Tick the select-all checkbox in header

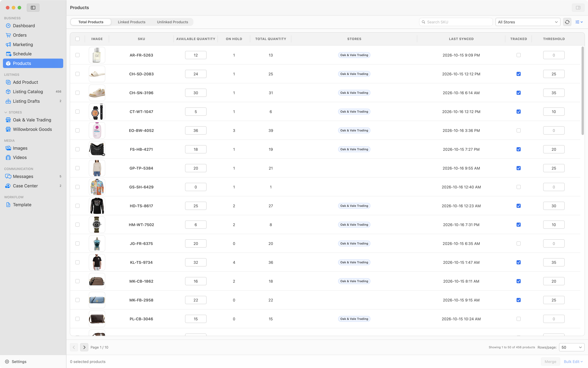(x=77, y=39)
